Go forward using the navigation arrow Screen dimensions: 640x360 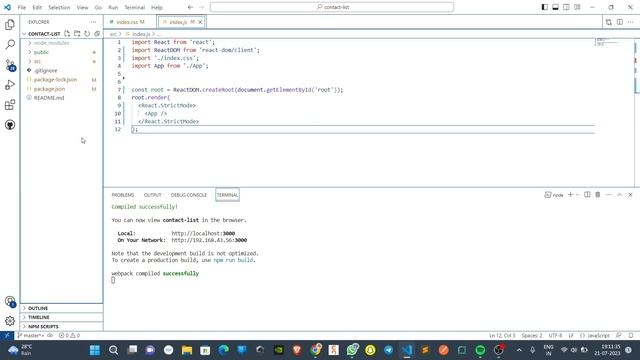tap(201, 7)
